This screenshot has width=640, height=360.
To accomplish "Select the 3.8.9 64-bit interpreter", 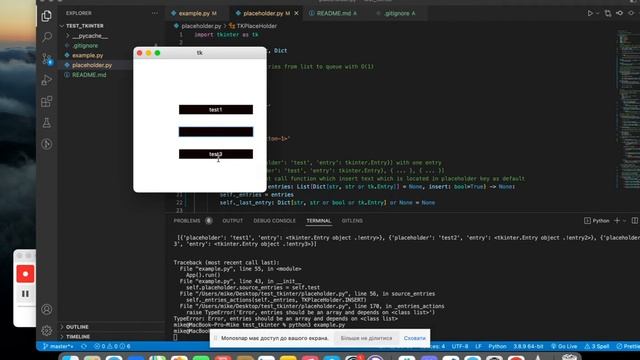I will point(528,346).
